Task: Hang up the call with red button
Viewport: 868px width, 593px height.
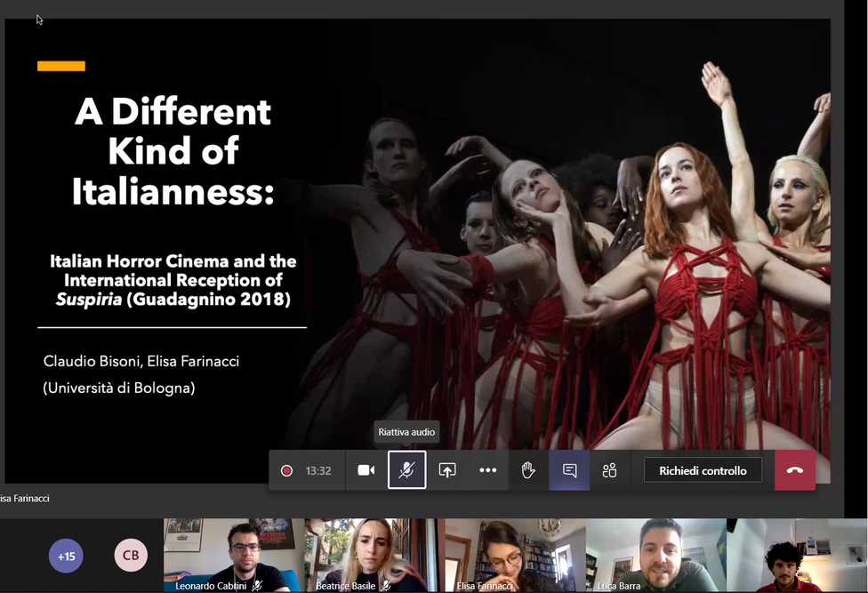Action: (x=795, y=470)
